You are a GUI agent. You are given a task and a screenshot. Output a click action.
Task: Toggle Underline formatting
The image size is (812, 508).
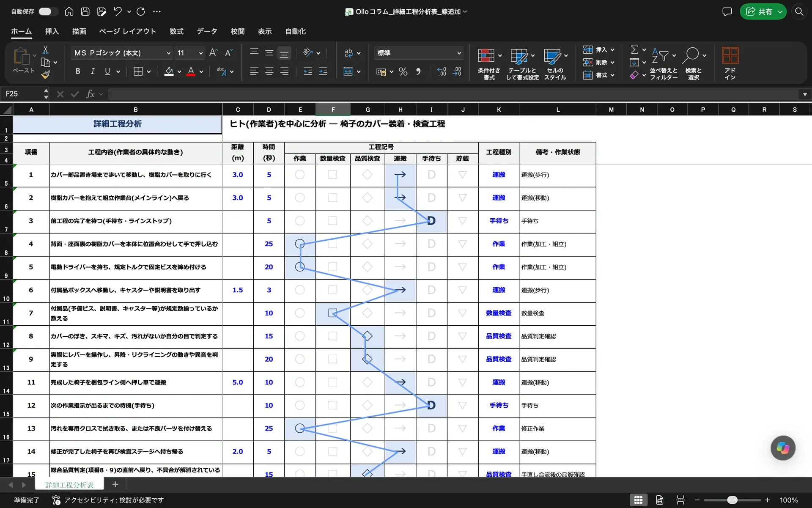[107, 71]
